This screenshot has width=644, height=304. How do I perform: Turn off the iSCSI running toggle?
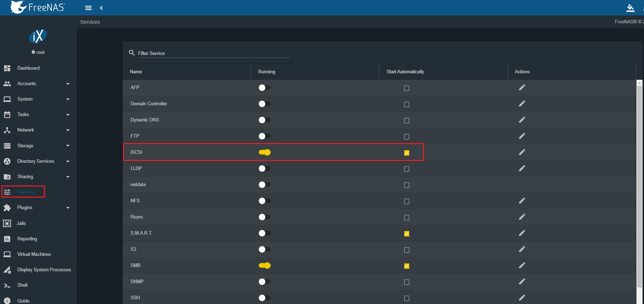click(265, 152)
